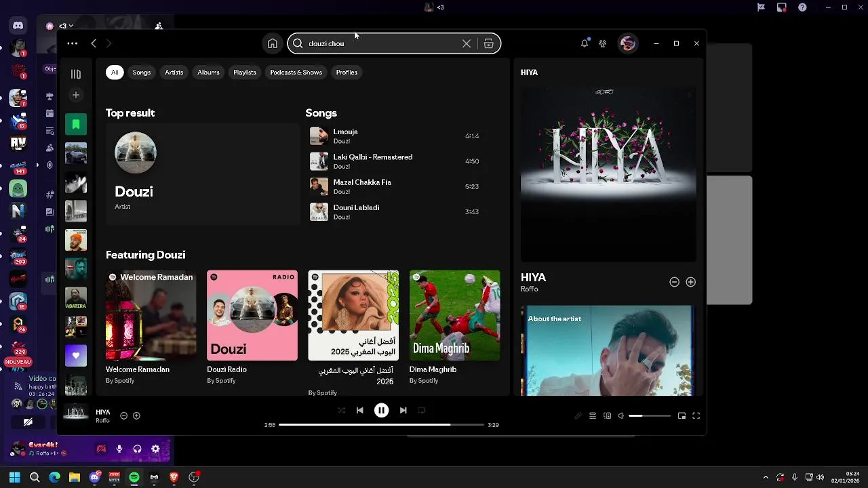Image resolution: width=868 pixels, height=488 pixels.
Task: Show hidden system tray icons
Action: (766, 477)
